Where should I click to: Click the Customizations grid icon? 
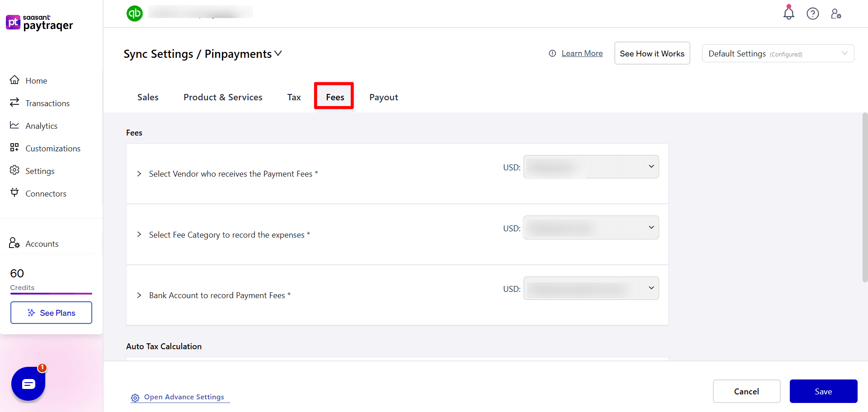pos(15,148)
